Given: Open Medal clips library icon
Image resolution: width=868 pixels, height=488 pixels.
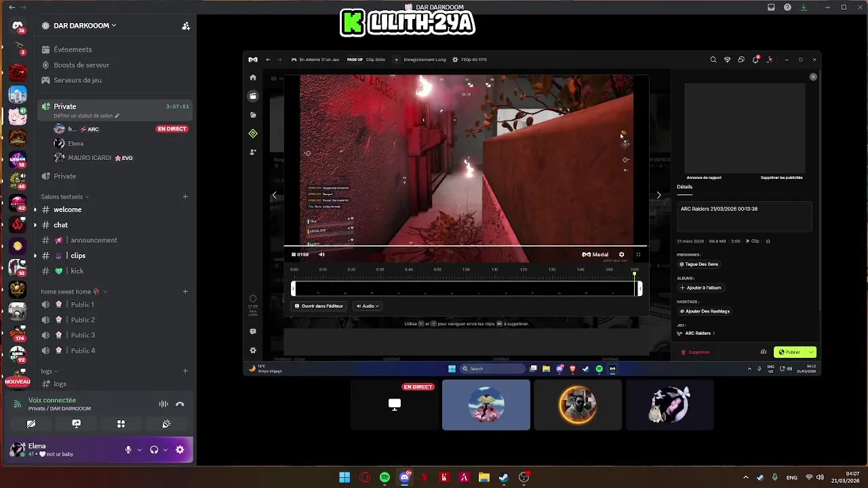Looking at the screenshot, I should tap(253, 96).
